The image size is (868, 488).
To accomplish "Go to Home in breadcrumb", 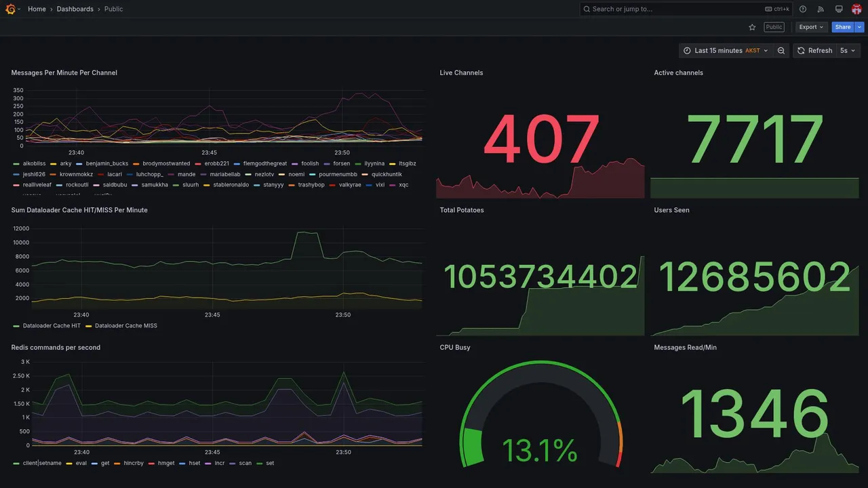I will point(37,9).
